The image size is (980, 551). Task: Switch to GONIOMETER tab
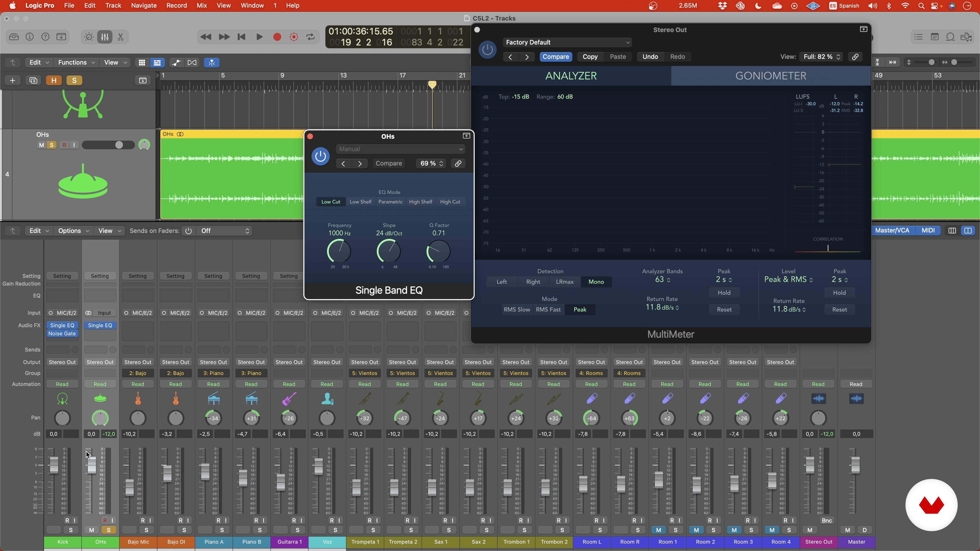point(771,76)
